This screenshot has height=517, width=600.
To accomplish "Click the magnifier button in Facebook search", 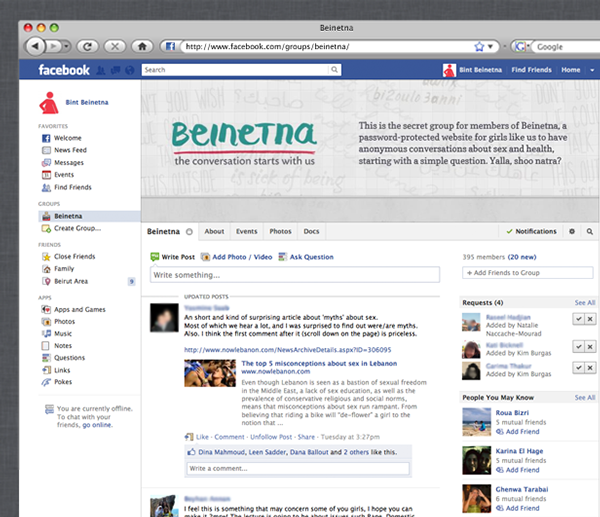I will tap(334, 70).
